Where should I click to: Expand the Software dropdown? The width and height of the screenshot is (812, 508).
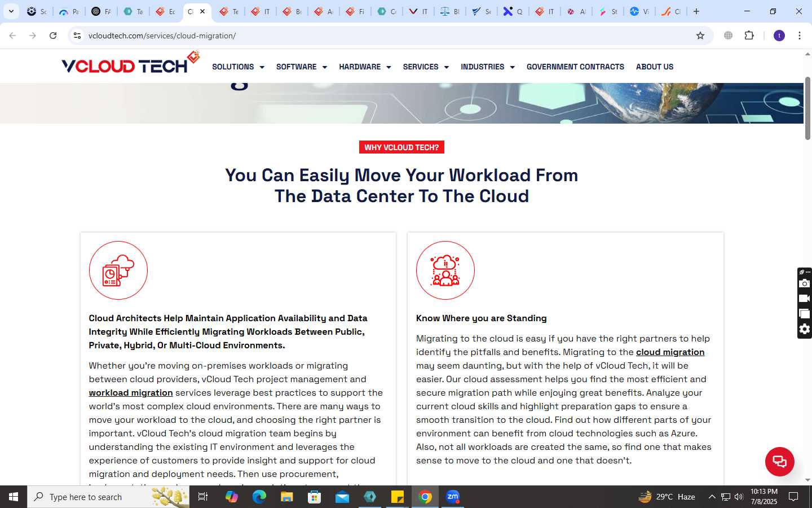pos(302,67)
